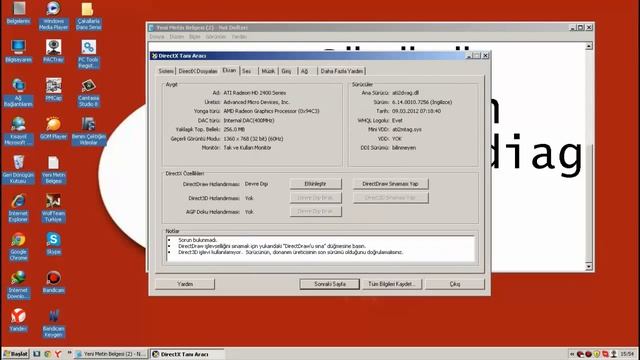Viewport: 640px width, 360px height.
Task: Click the 1360 x 768 display mode value
Action: (x=253, y=139)
